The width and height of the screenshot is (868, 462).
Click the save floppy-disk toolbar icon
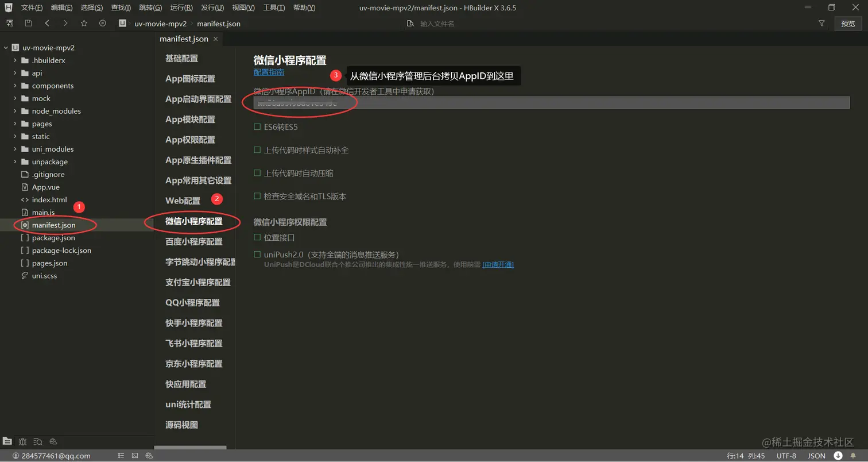click(28, 24)
